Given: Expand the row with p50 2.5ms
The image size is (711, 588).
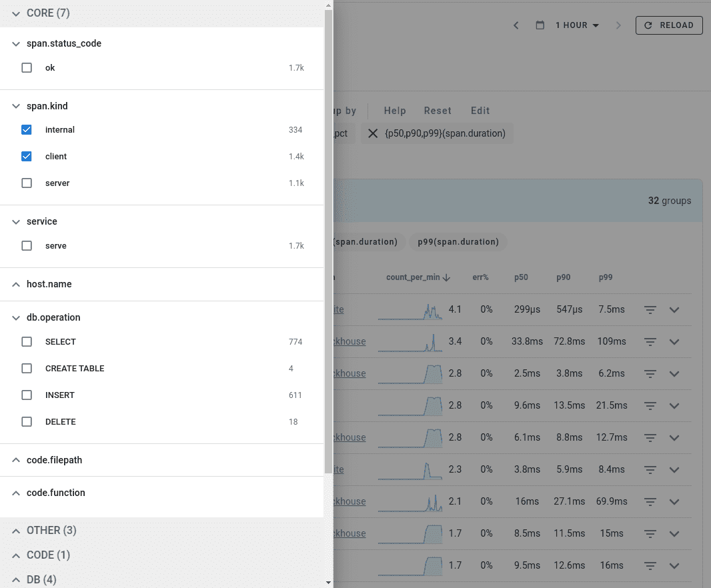Looking at the screenshot, I should [674, 374].
